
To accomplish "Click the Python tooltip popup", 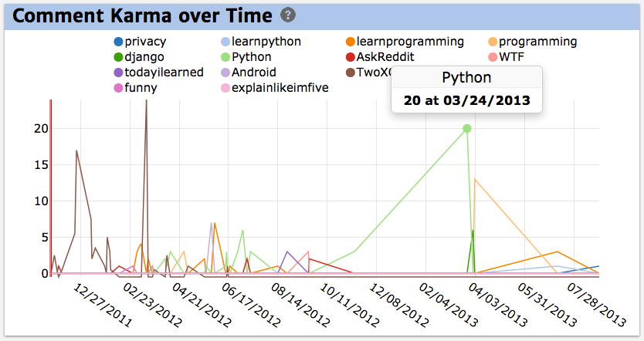I will pyautogui.click(x=466, y=89).
